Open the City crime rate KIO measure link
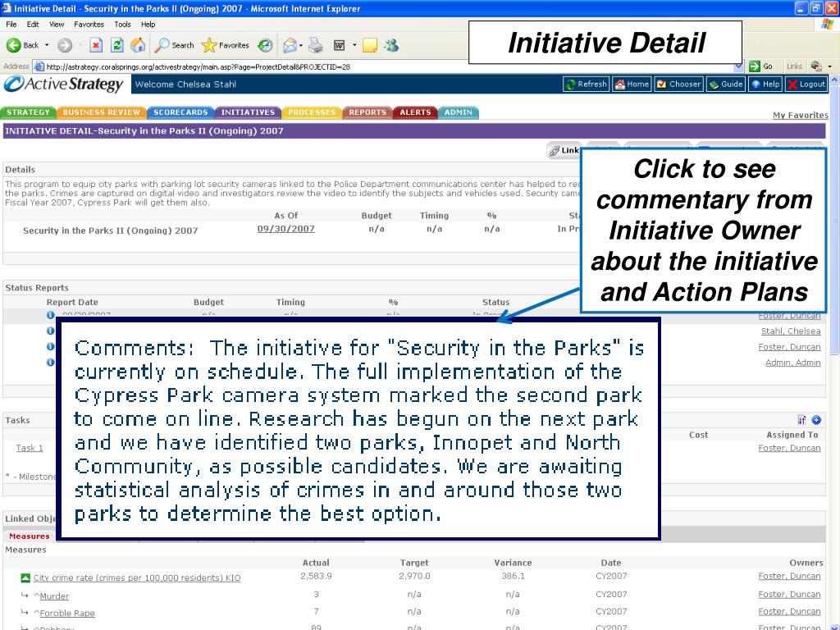Screen dimensions: 840x630 pyautogui.click(x=137, y=577)
